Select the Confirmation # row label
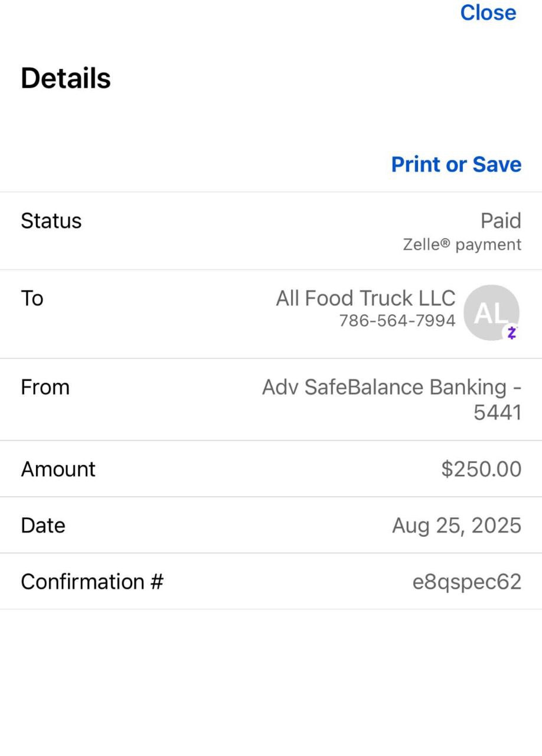Image resolution: width=542 pixels, height=756 pixels. coord(92,582)
